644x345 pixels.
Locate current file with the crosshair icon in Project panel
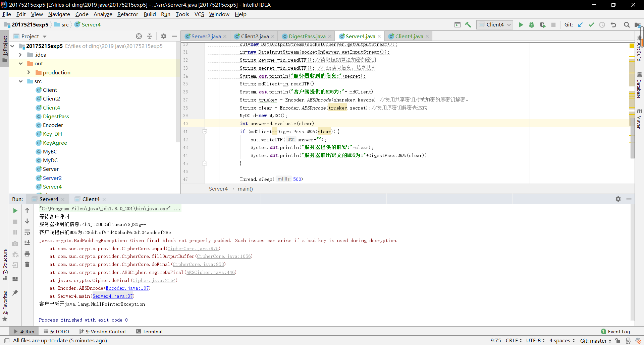139,36
